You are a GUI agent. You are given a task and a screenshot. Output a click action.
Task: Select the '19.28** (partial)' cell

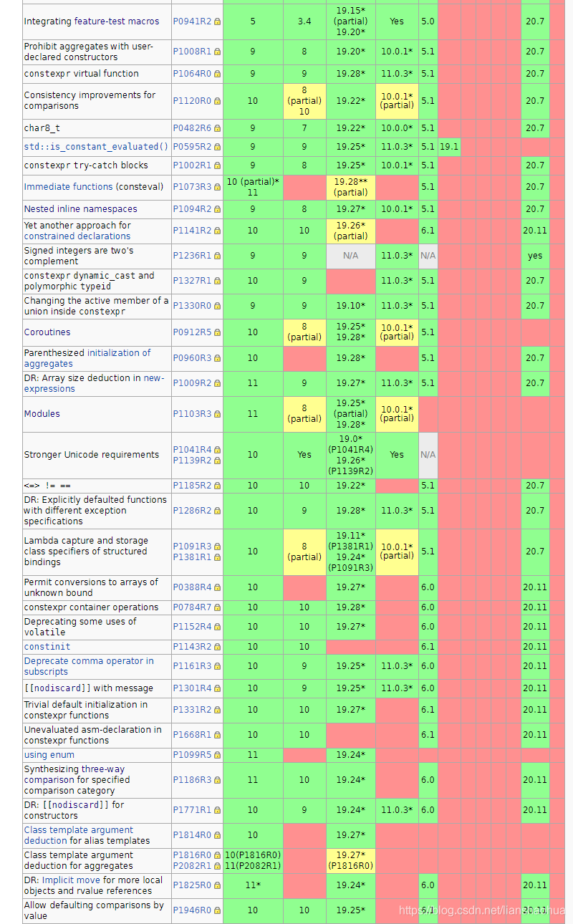pos(351,187)
